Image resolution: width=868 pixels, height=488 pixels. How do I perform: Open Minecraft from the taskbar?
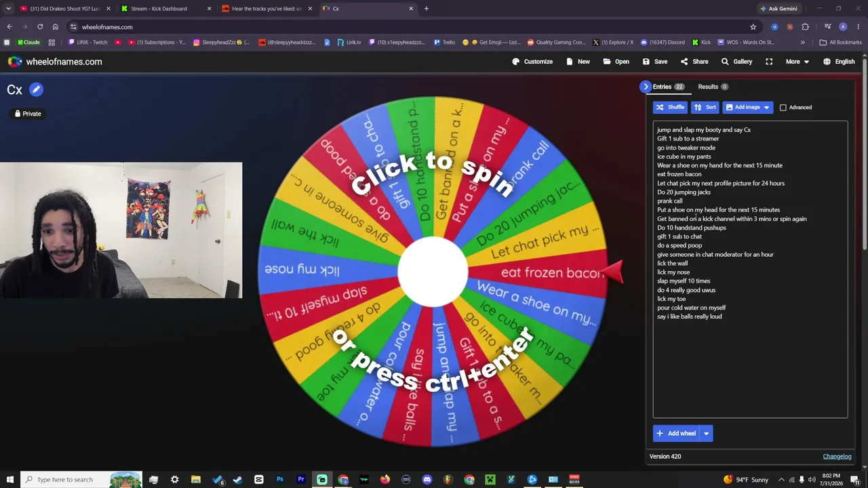click(x=490, y=480)
